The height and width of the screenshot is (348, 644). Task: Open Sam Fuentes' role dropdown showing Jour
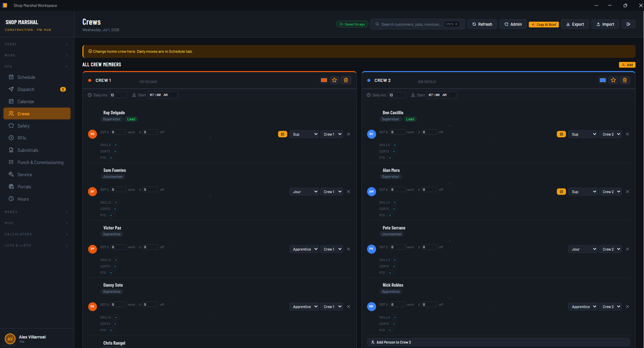coord(304,192)
